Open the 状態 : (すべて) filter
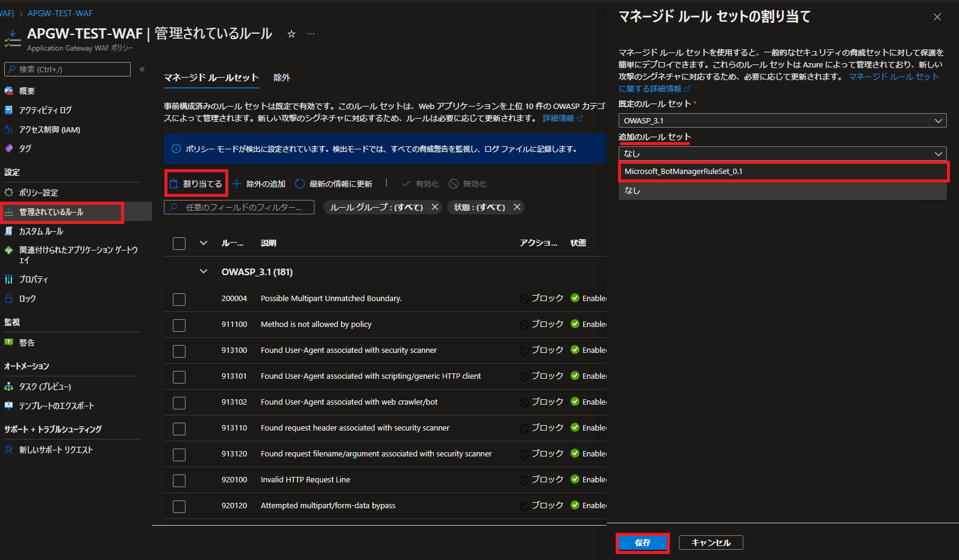959x560 pixels. [x=479, y=207]
